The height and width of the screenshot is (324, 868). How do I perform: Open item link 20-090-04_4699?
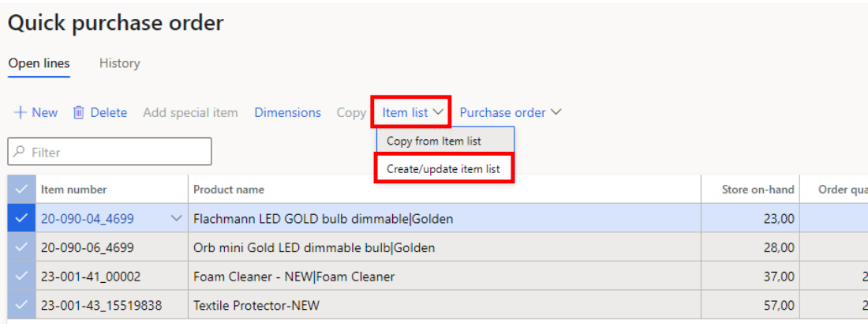87,219
